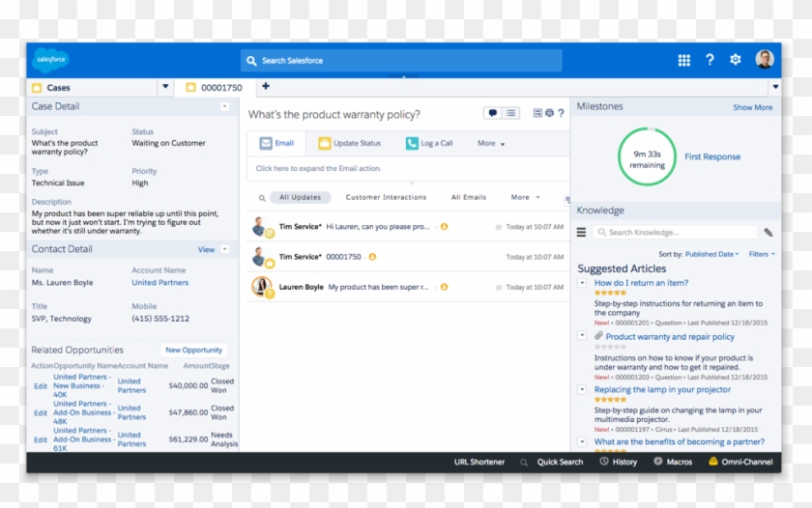Open the Sort by Published Date dropdown
The width and height of the screenshot is (812, 508).
tap(712, 254)
